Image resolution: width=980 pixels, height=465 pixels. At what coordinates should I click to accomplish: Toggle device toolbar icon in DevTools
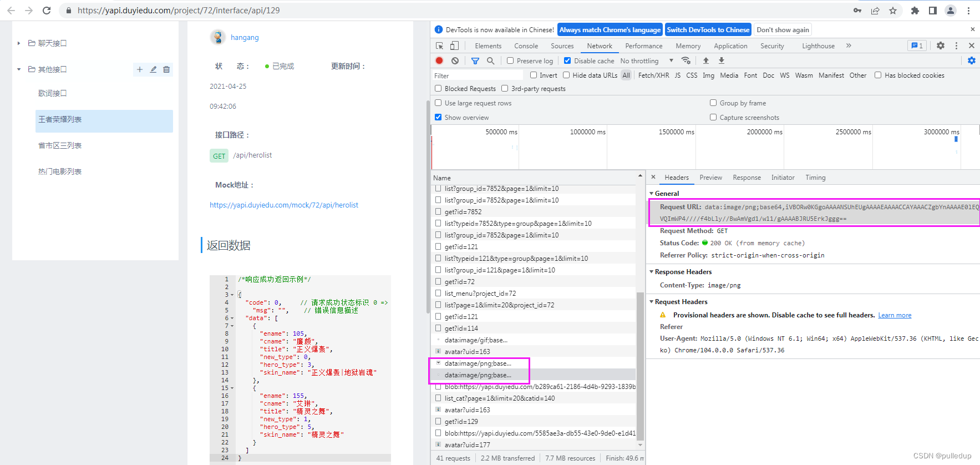(454, 46)
